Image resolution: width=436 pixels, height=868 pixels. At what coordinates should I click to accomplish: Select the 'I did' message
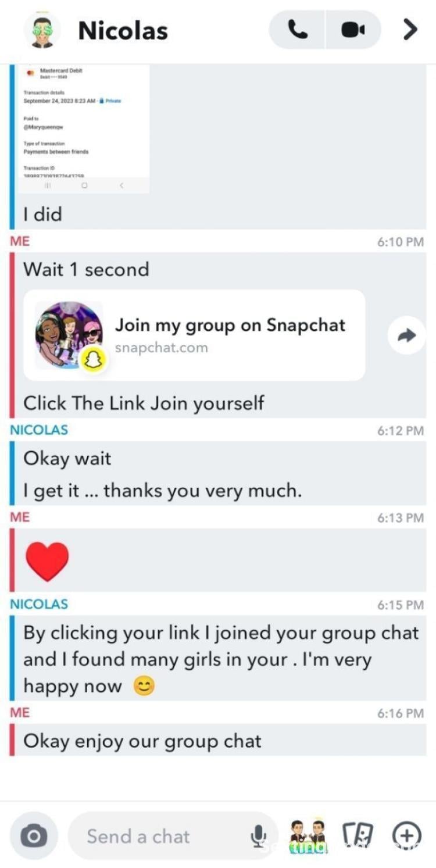(x=42, y=214)
